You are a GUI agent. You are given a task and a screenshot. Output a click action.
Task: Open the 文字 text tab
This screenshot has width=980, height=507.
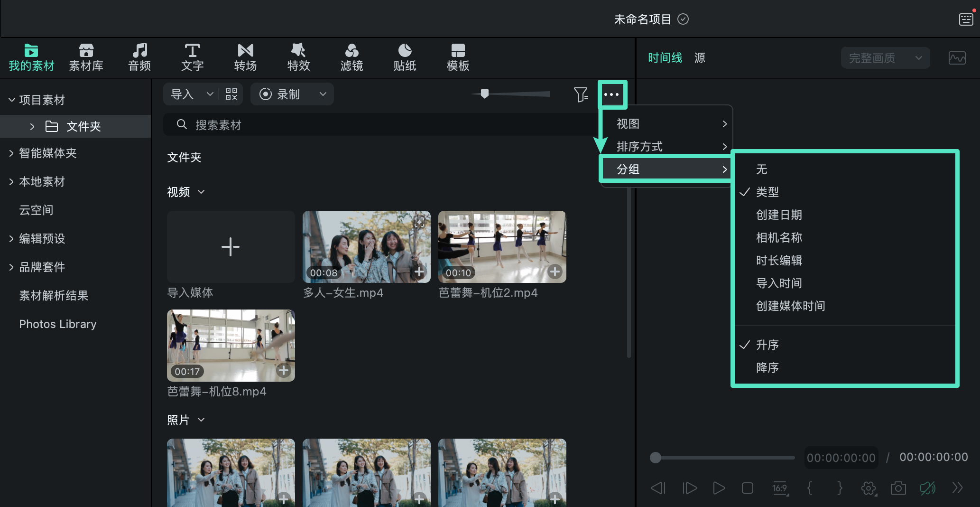click(x=192, y=57)
